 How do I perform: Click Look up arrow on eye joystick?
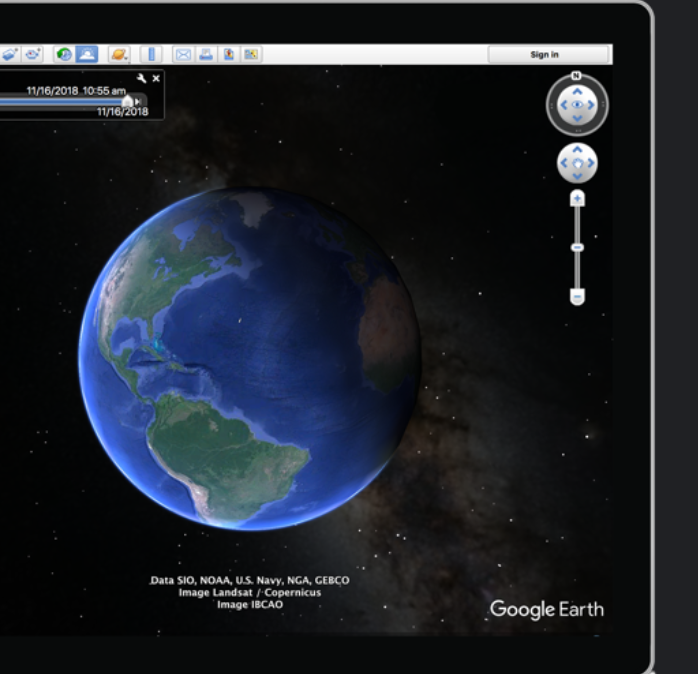click(x=577, y=92)
